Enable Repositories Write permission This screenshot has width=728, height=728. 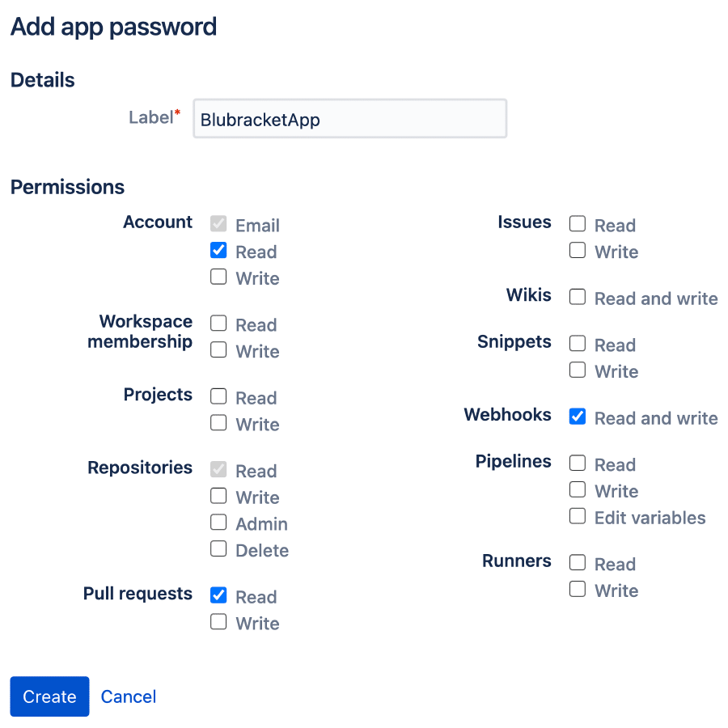pos(218,496)
